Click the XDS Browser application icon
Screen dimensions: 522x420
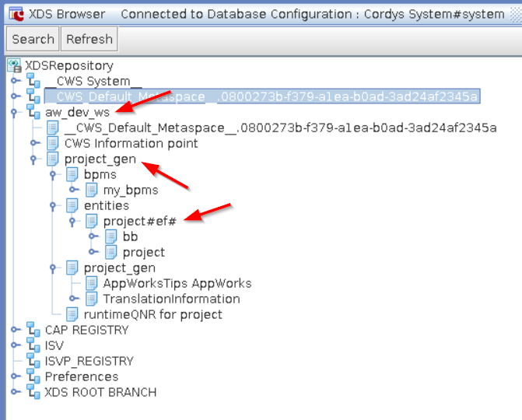click(16, 14)
